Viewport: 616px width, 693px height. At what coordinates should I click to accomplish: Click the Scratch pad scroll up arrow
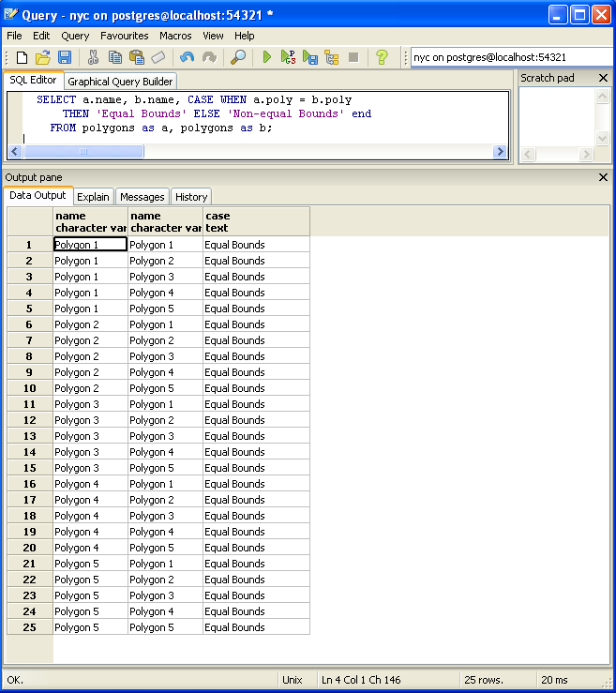tap(602, 96)
